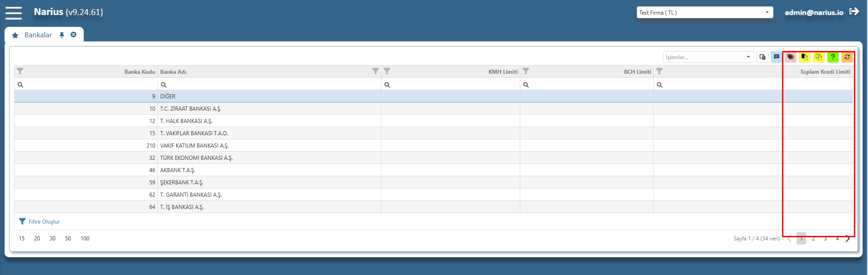Click the blue comment icon button

click(x=777, y=57)
